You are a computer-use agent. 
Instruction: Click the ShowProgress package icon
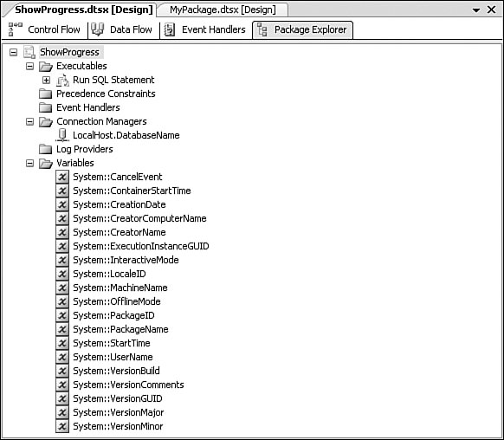point(29,52)
